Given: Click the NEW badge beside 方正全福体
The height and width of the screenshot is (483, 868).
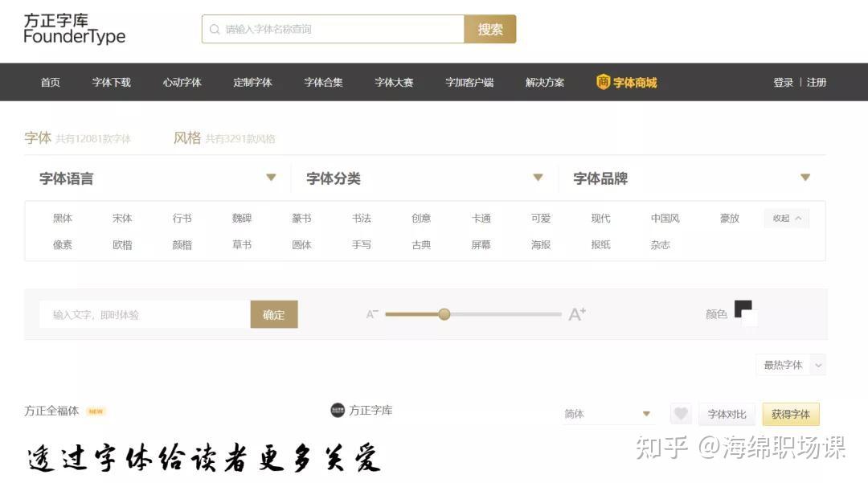Looking at the screenshot, I should (x=96, y=411).
